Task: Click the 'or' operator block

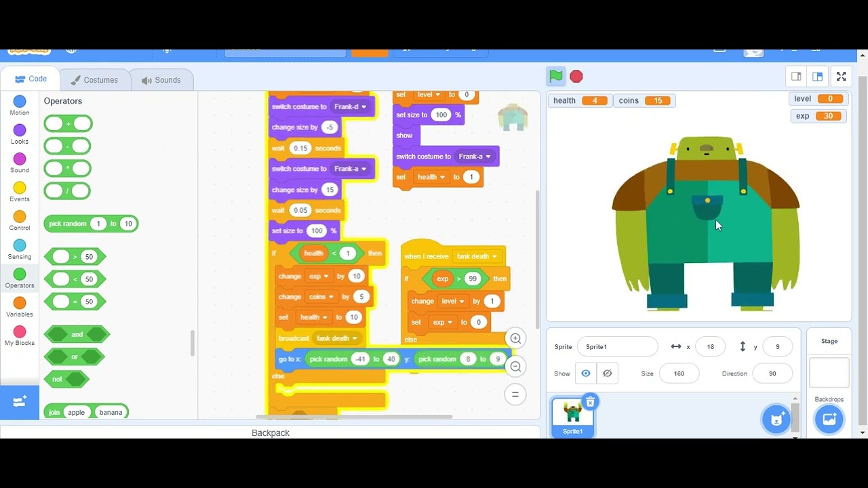Action: click(x=74, y=357)
